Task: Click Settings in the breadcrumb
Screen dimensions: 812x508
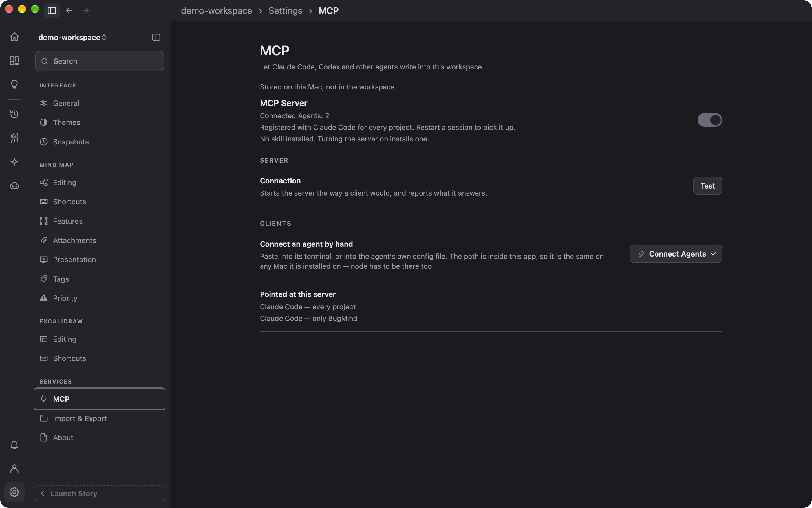Action: 285,11
